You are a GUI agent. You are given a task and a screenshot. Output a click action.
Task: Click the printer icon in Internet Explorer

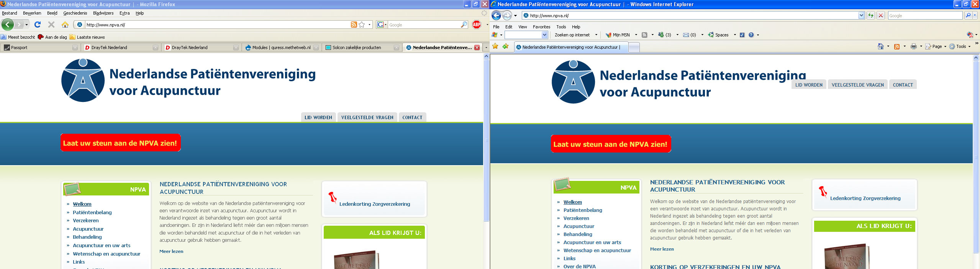point(914,46)
